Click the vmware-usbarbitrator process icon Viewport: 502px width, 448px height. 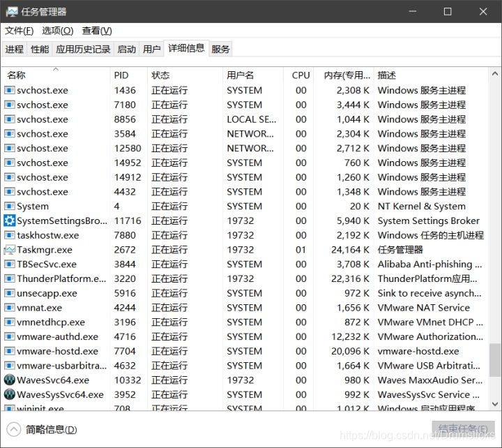click(x=10, y=366)
